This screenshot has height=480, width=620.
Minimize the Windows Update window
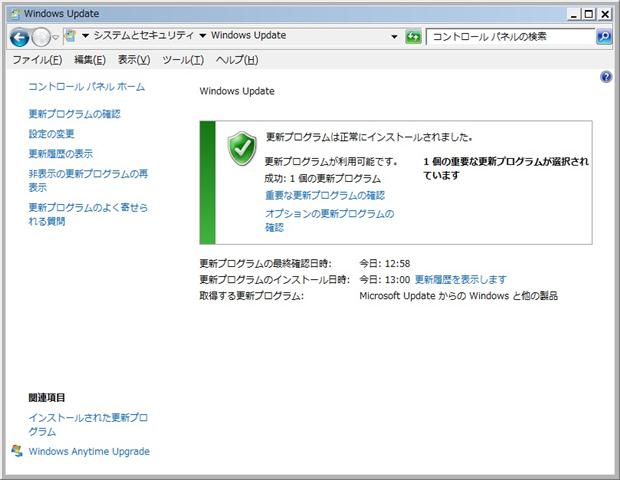coord(574,15)
